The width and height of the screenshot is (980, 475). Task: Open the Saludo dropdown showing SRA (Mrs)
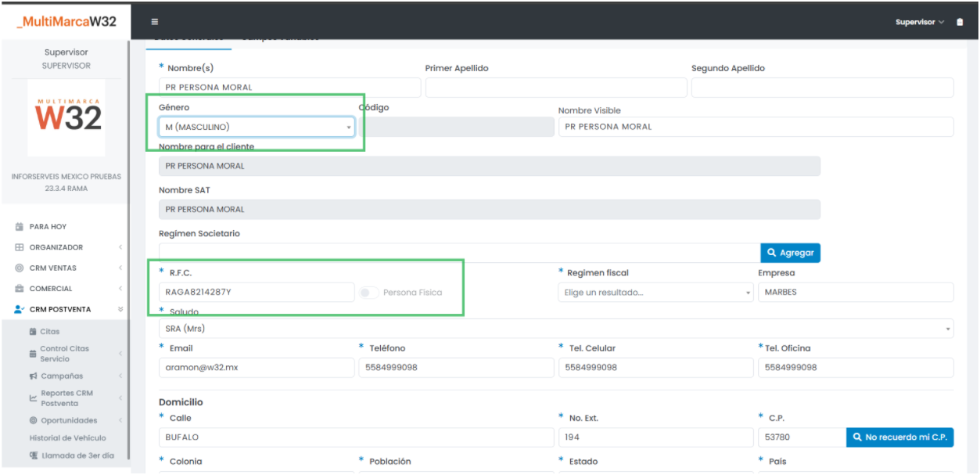[x=555, y=329]
